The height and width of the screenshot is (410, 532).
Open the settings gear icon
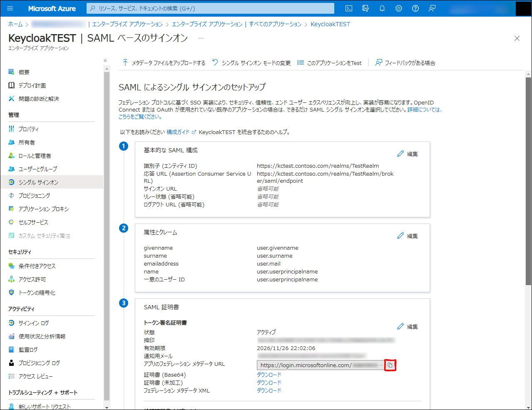tap(399, 8)
